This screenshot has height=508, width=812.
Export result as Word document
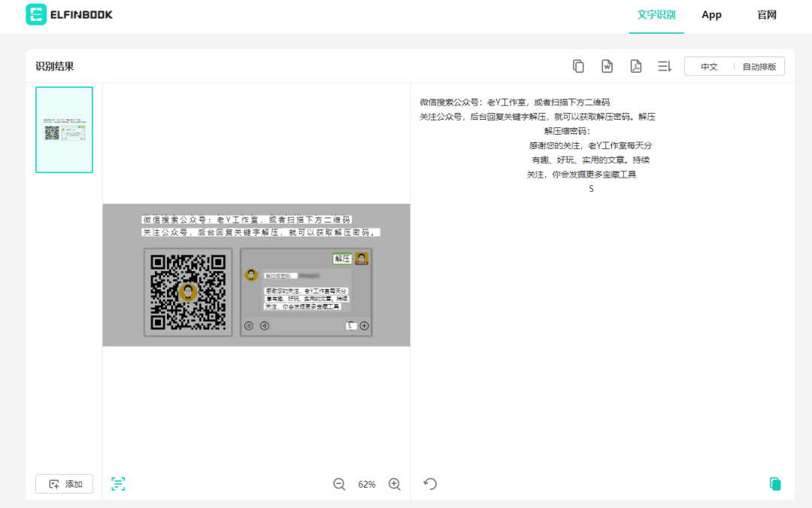pos(607,66)
